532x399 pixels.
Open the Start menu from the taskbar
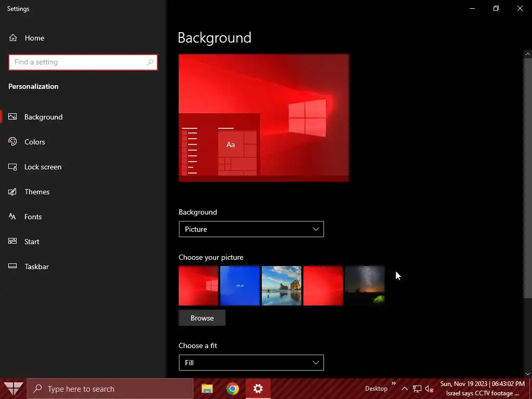tap(13, 389)
